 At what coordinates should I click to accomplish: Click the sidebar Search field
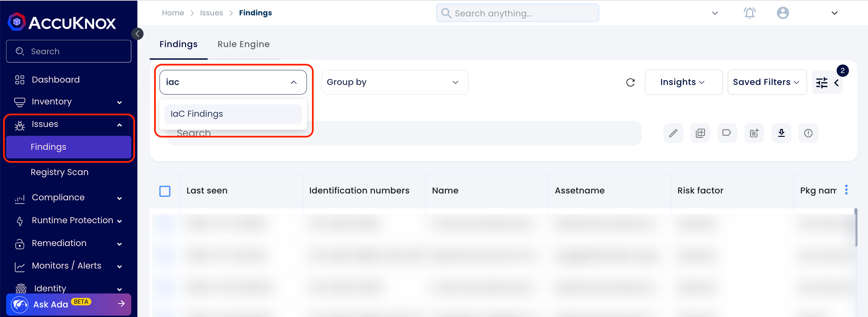point(69,51)
